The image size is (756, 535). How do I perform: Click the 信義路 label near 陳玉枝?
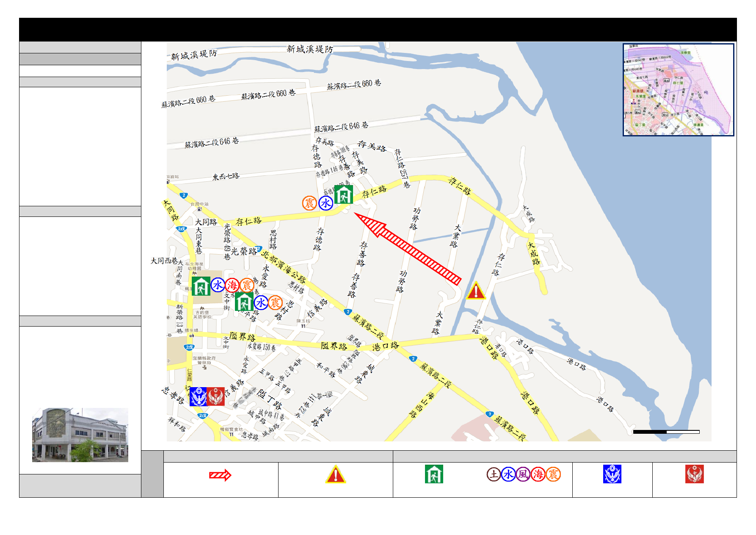click(x=317, y=308)
